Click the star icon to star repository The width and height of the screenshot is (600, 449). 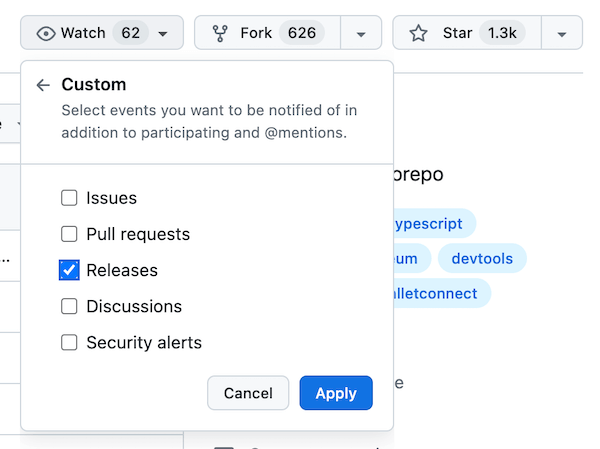point(418,33)
